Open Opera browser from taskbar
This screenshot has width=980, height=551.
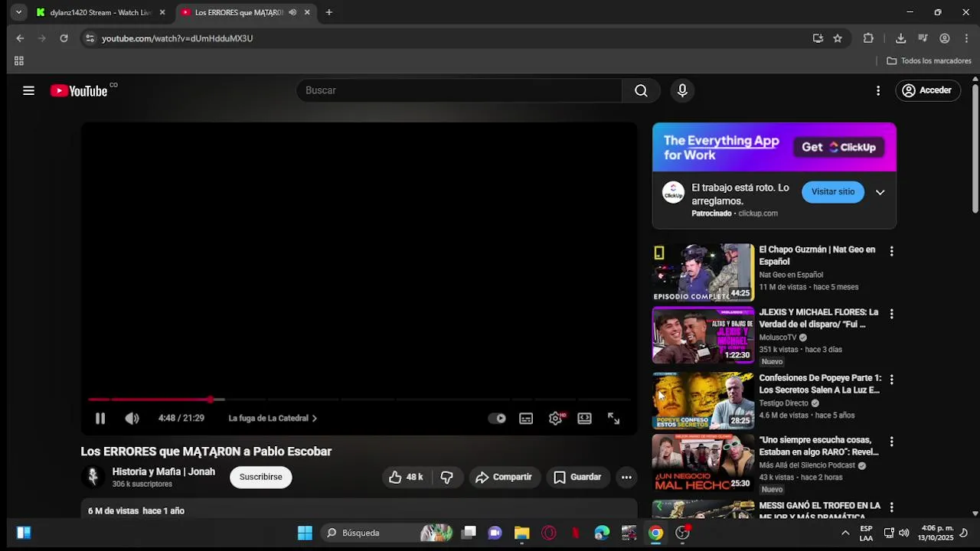coord(549,533)
